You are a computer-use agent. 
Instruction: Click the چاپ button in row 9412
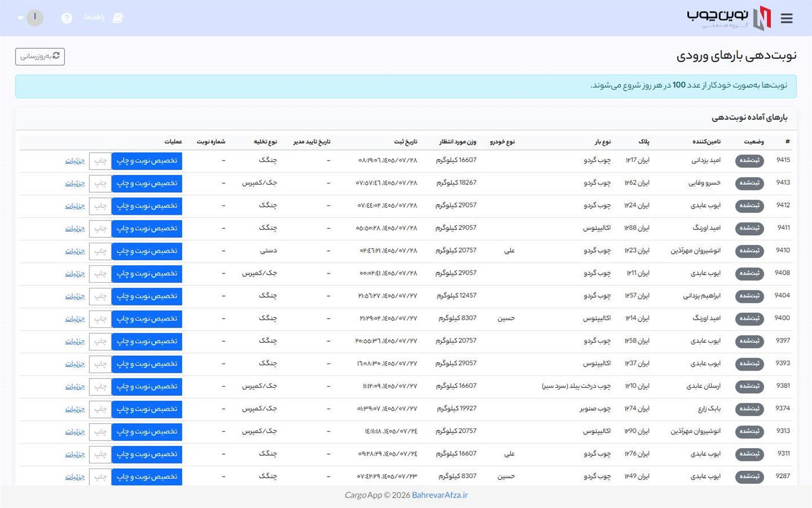pos(100,206)
